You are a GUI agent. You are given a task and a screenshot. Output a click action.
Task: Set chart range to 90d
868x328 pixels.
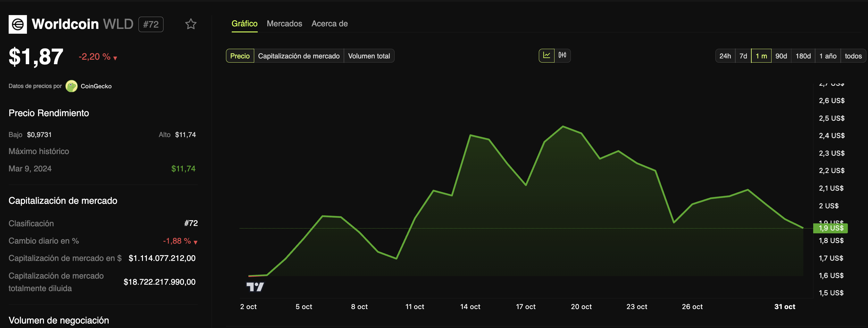click(781, 56)
